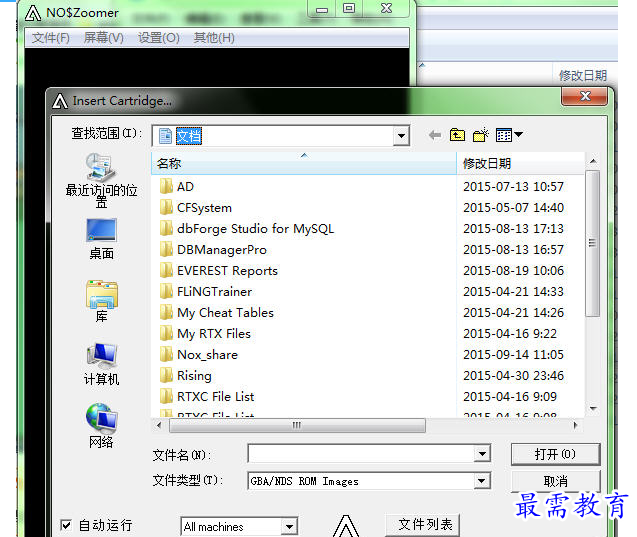Select the Rising folder icon
This screenshot has width=637, height=537.
pos(166,376)
